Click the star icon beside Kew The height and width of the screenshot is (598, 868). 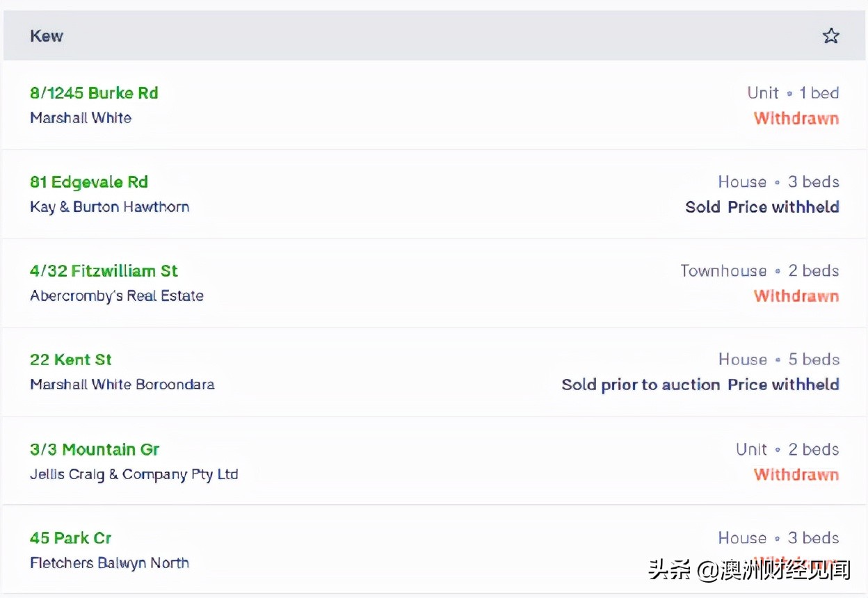point(830,36)
